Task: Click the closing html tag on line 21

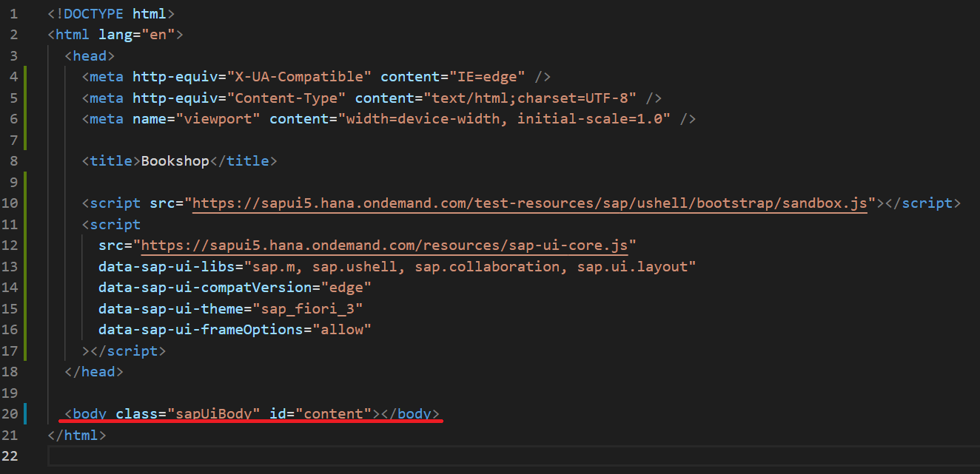Action: 76,435
